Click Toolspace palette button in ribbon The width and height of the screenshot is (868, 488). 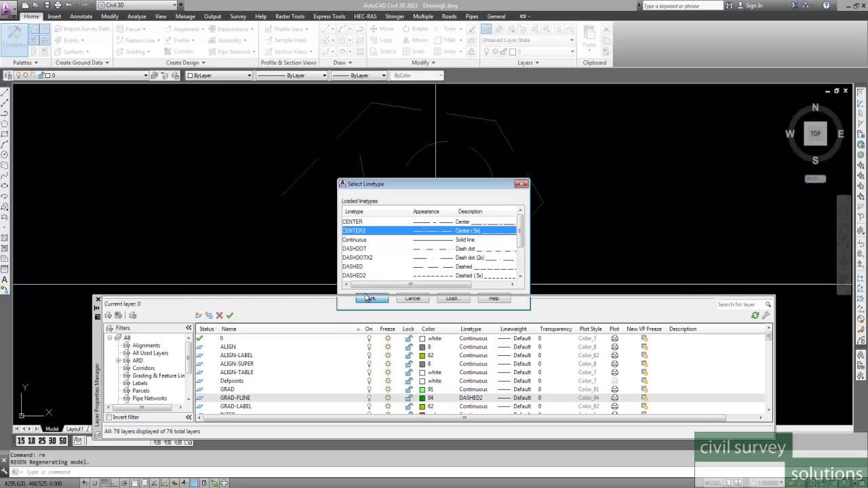14,39
